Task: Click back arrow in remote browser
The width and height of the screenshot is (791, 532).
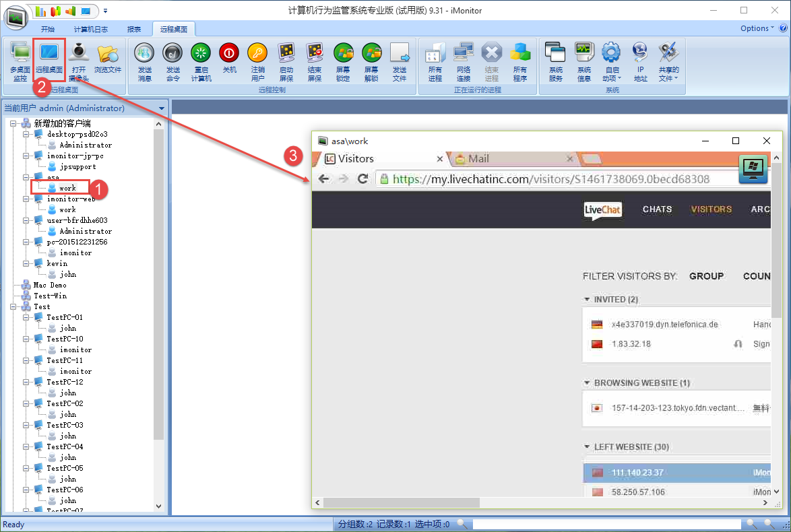Action: click(324, 178)
